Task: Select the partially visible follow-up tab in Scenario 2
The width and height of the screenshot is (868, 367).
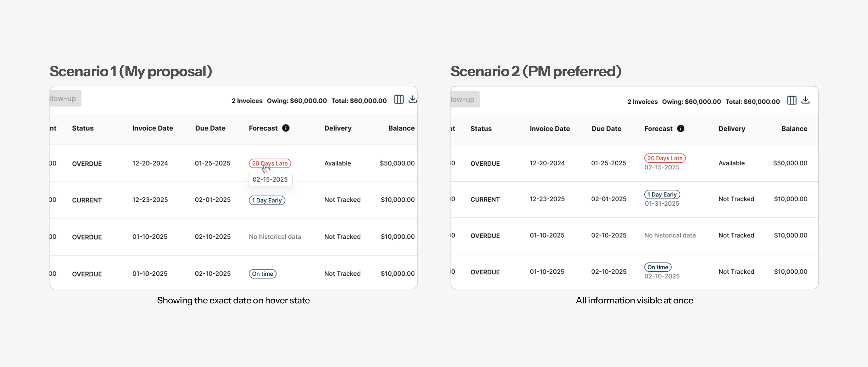Action: coord(465,100)
